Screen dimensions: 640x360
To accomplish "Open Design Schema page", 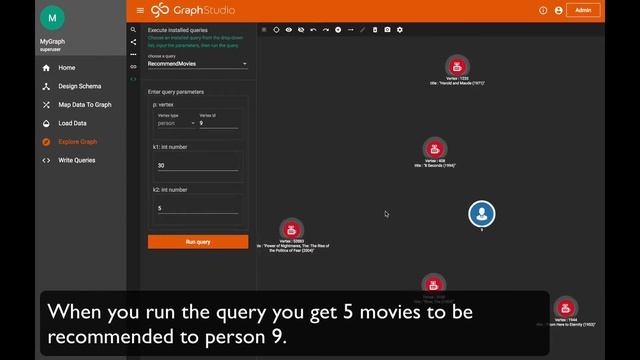I will [80, 86].
